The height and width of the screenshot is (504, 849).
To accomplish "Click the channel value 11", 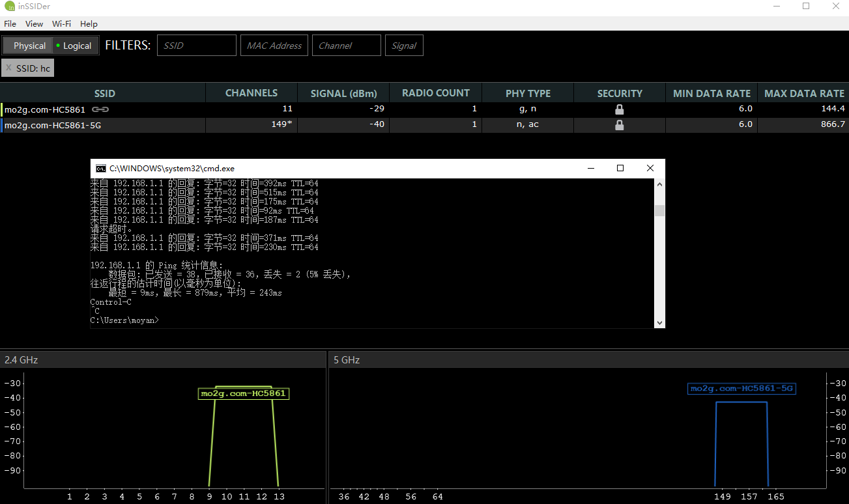I will tap(287, 109).
